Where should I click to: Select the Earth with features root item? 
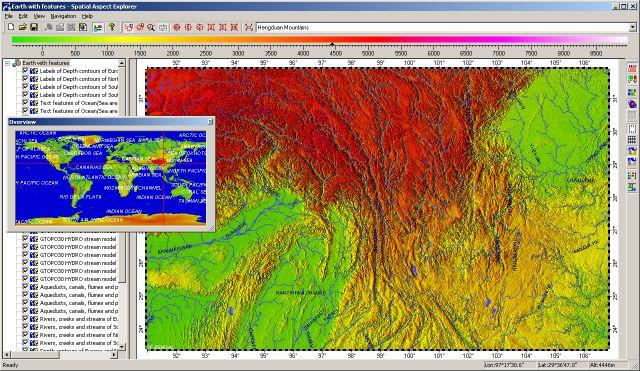coord(46,63)
